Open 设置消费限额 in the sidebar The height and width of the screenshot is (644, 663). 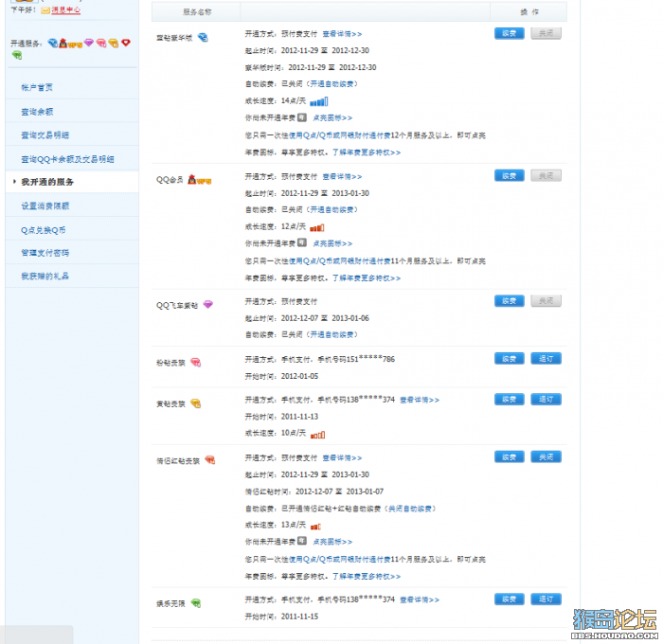[x=45, y=206]
